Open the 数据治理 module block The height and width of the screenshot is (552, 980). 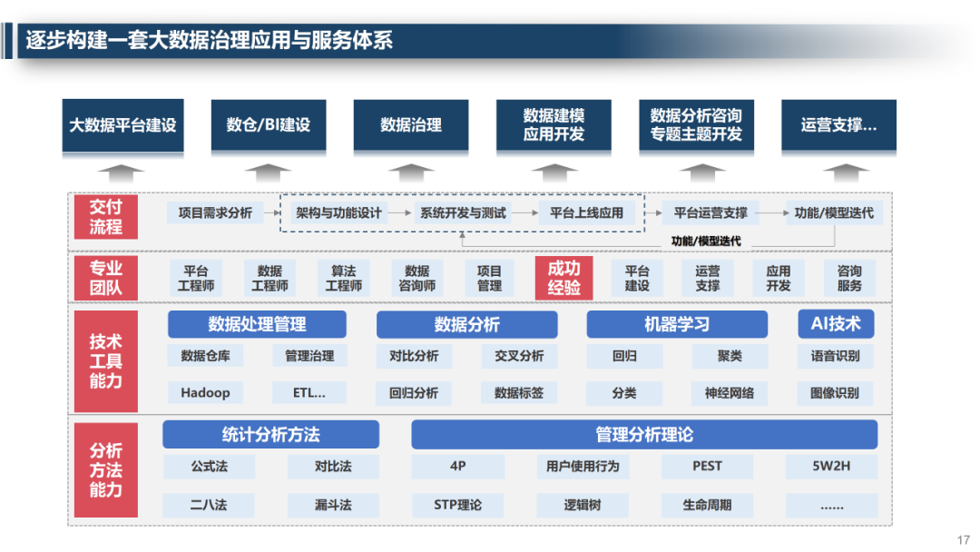tap(412, 126)
